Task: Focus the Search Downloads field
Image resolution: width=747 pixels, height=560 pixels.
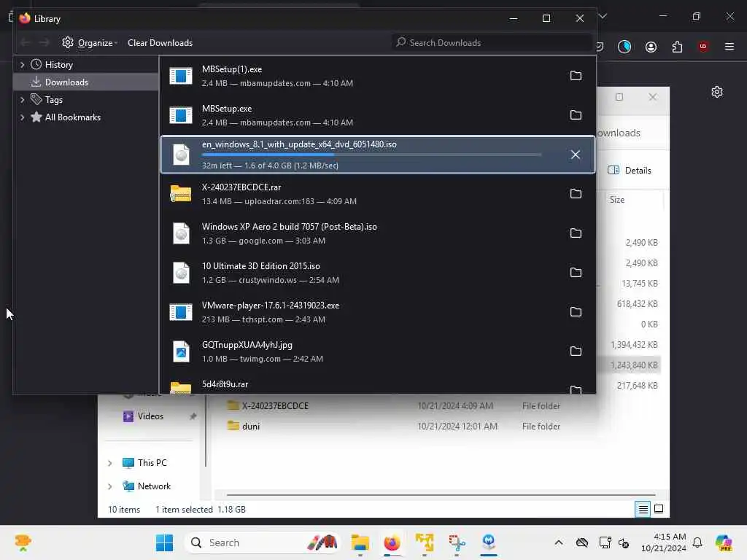Action: pos(492,43)
